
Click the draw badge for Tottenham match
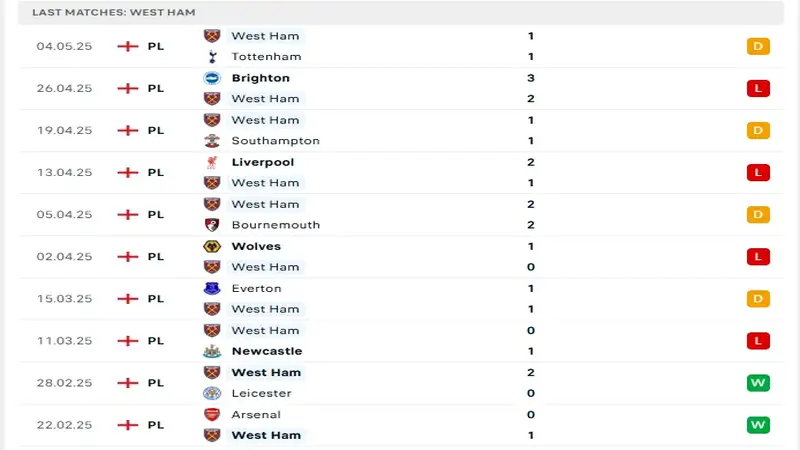[758, 46]
